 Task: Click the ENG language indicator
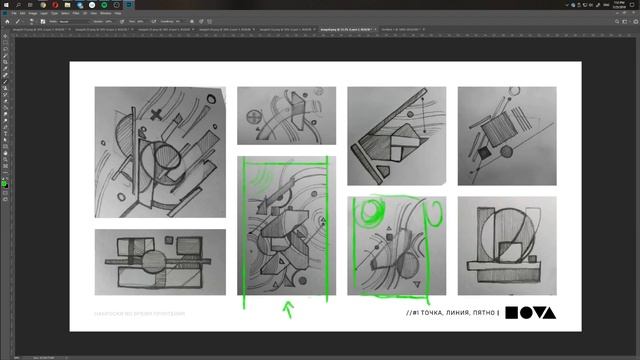[606, 5]
